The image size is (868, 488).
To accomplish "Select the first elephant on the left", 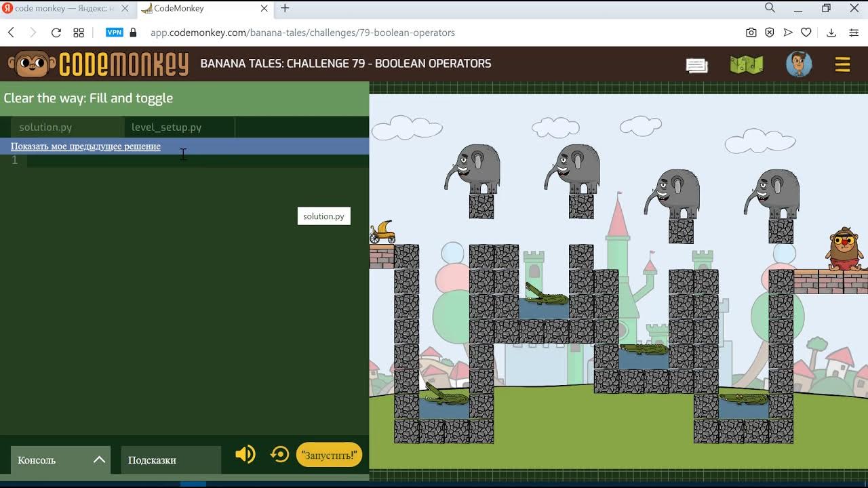I will coord(473,169).
